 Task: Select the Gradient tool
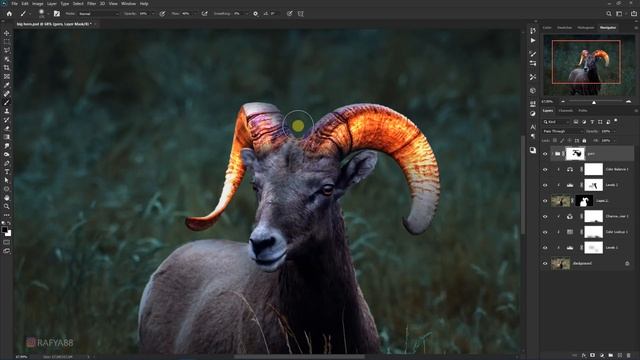(x=7, y=137)
